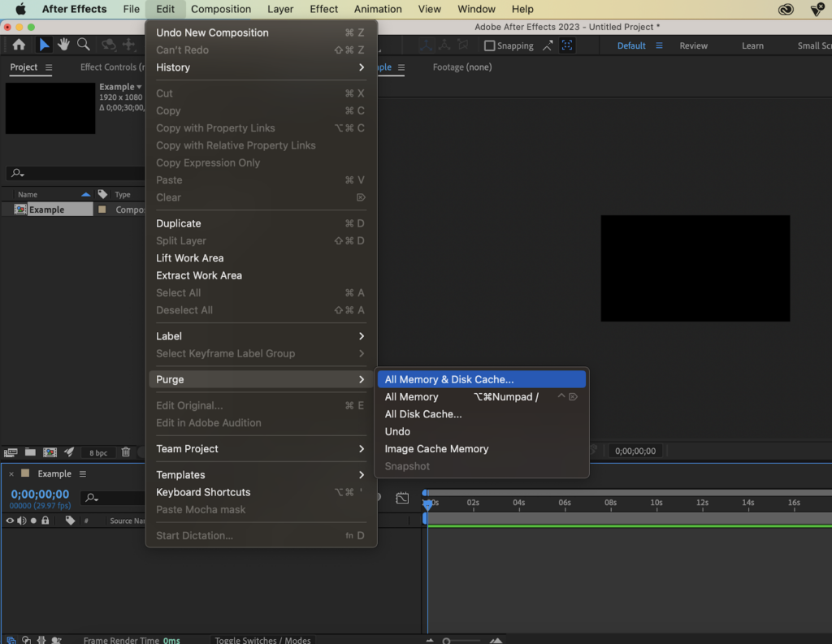
Task: Open the Composition viewer panel menu
Action: 401,67
